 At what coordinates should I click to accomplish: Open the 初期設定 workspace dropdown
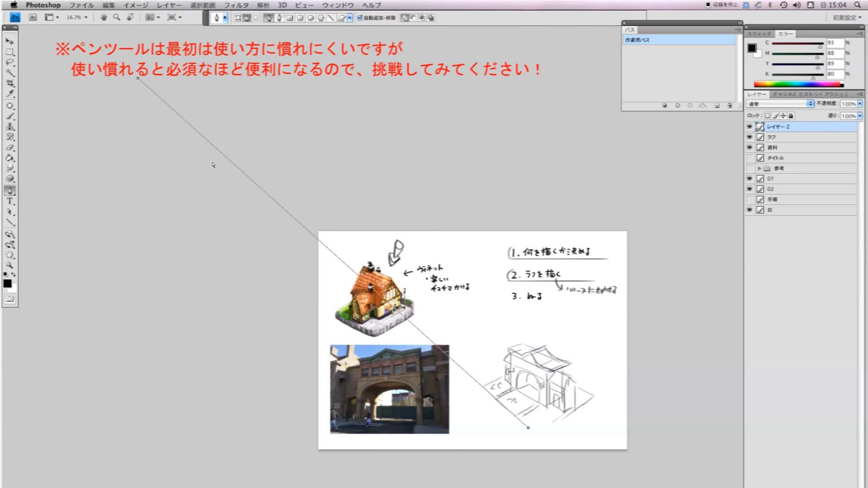(x=847, y=18)
